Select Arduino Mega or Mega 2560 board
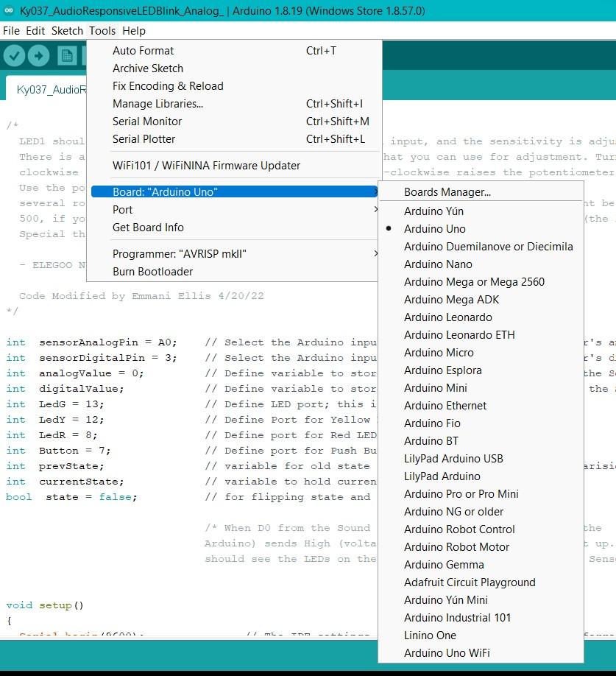616x676 pixels. click(481, 282)
